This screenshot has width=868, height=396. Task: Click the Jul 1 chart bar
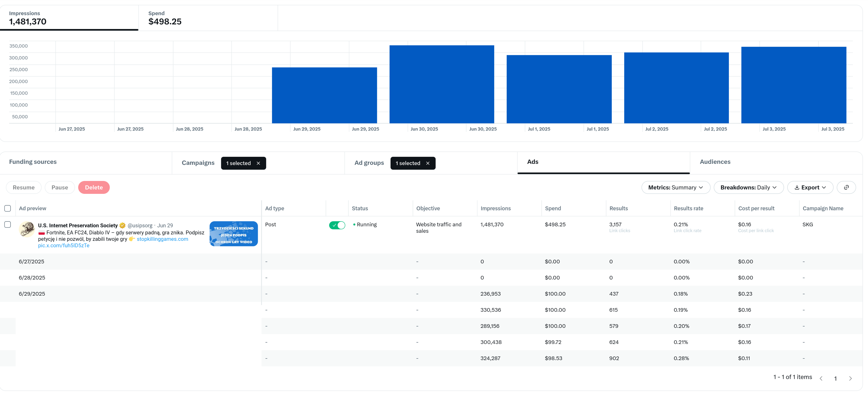[559, 89]
